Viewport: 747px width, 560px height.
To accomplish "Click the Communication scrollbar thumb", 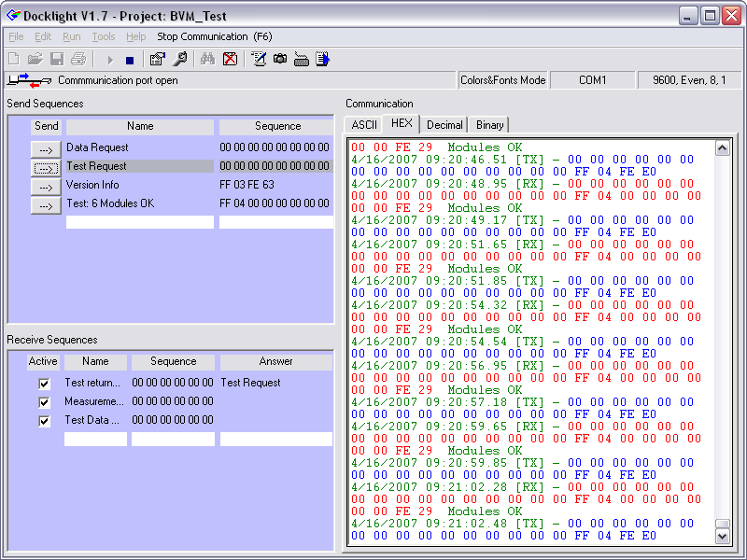I will 722,524.
